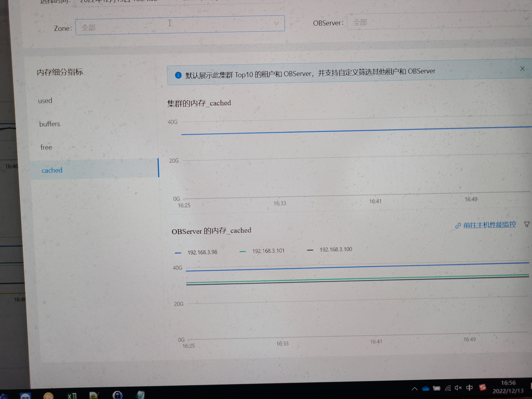This screenshot has width=532, height=399.
Task: Click the 16:33 tick on the cluster chart
Action: pyautogui.click(x=280, y=203)
